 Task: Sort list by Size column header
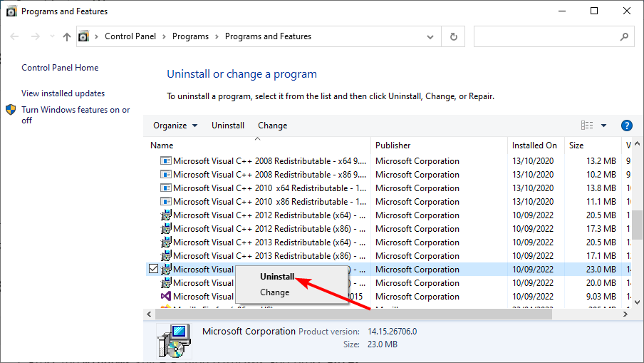point(576,145)
